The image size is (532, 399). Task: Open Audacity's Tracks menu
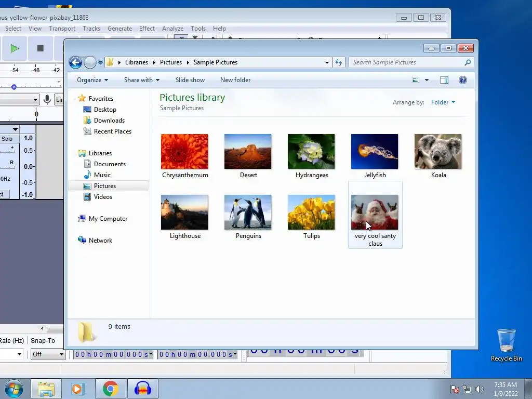(x=91, y=29)
